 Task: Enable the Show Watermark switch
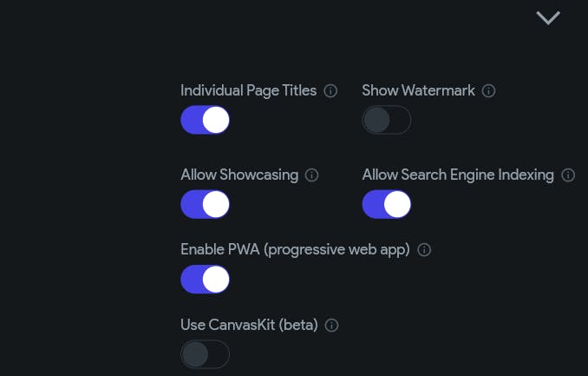386,120
